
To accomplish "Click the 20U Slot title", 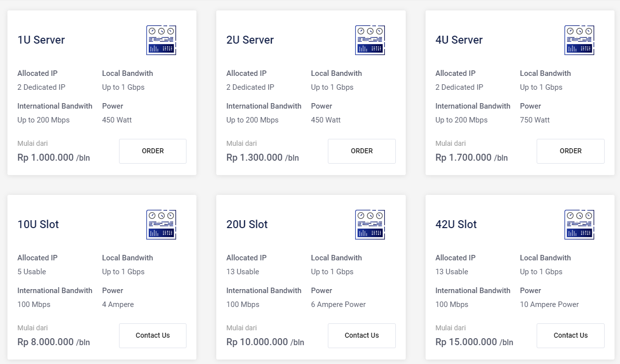I will 247,225.
